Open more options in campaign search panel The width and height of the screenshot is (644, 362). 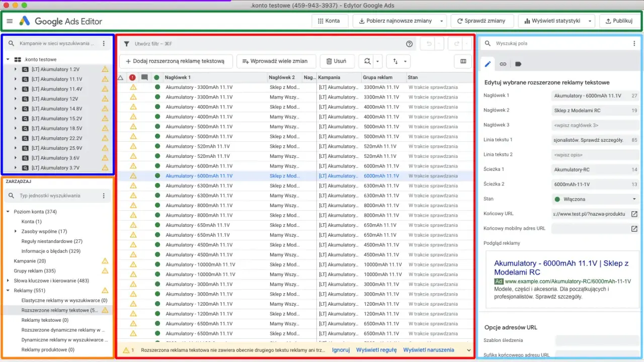(104, 44)
